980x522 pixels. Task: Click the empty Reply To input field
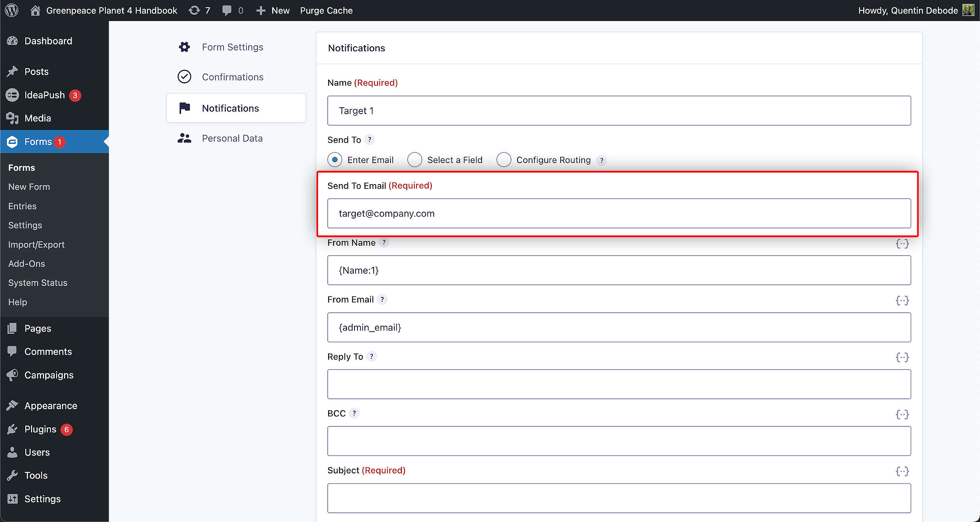pos(619,384)
